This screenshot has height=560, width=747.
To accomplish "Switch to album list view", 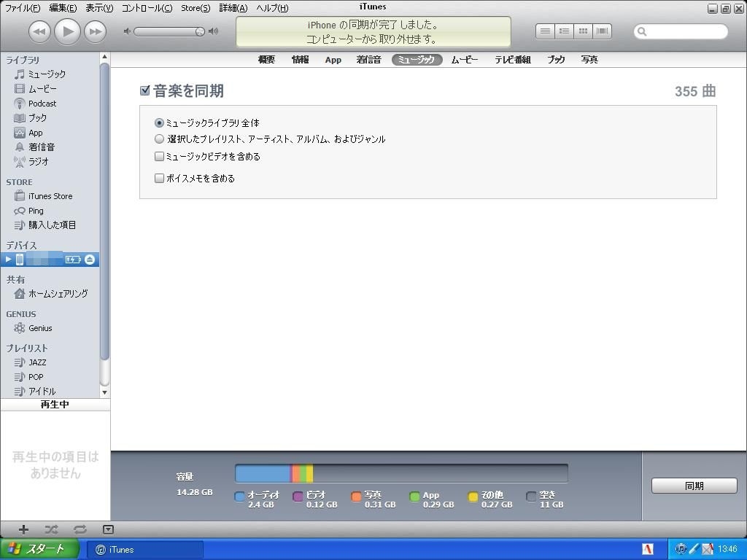I will 564,31.
